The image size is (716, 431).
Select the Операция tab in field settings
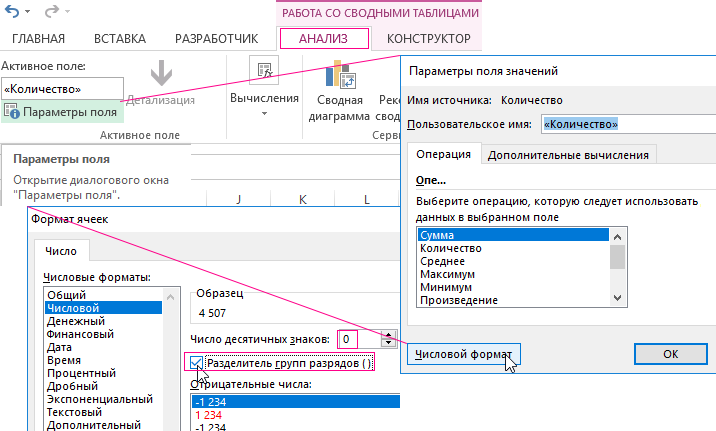443,154
